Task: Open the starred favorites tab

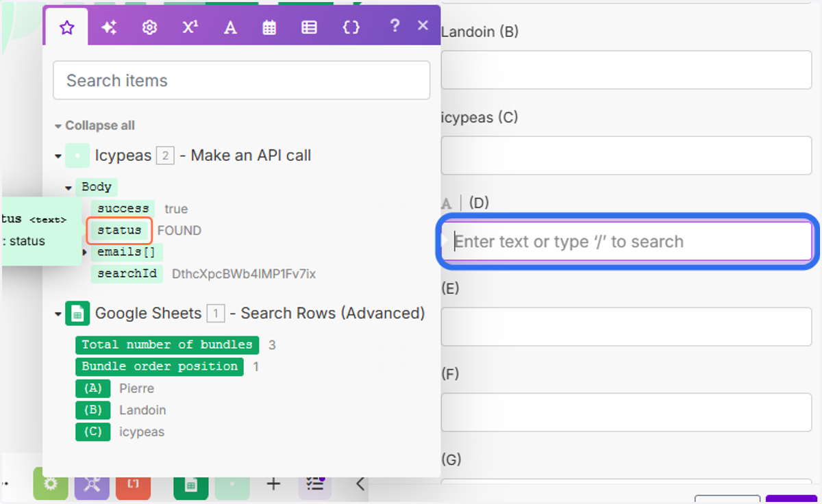Action: click(66, 27)
